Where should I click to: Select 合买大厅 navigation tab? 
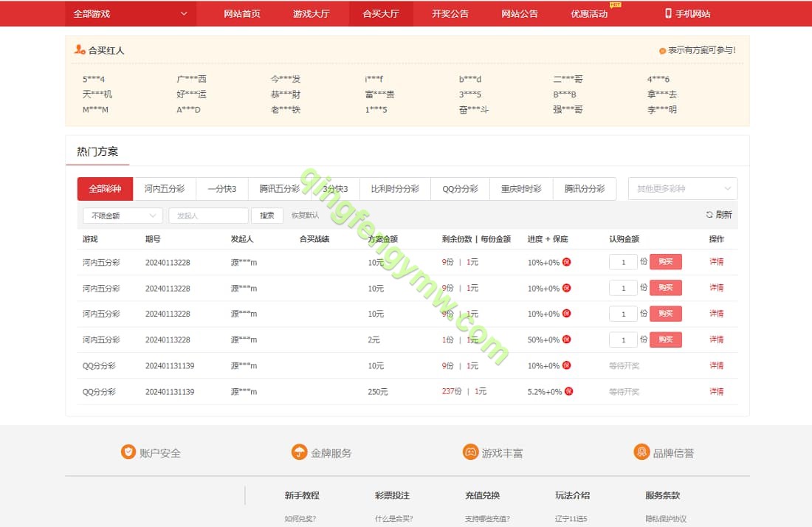(x=381, y=13)
